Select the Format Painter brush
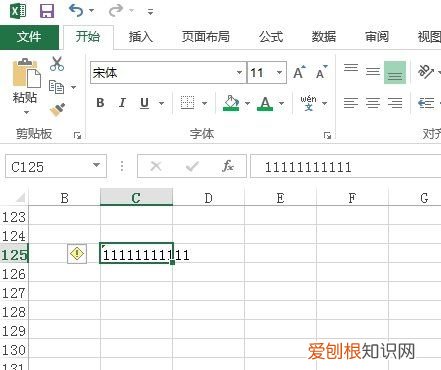Viewport: 441px width, 370px height. [57, 110]
